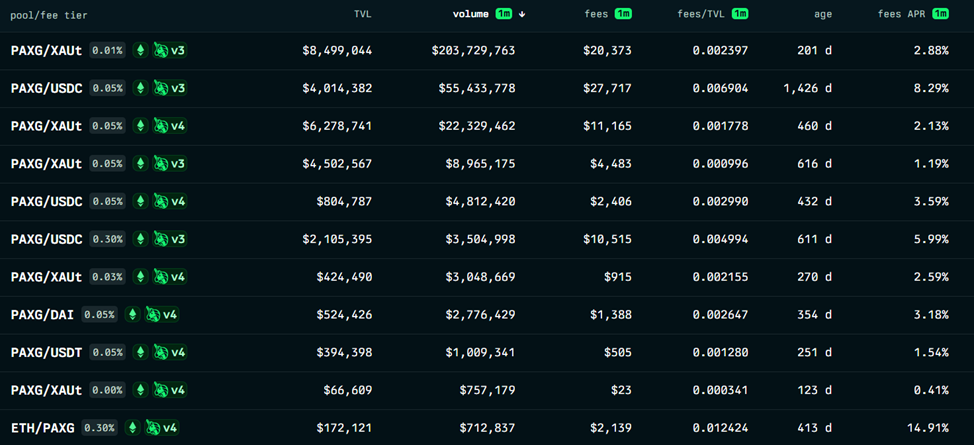Sort pools by the age column header

pos(823,14)
